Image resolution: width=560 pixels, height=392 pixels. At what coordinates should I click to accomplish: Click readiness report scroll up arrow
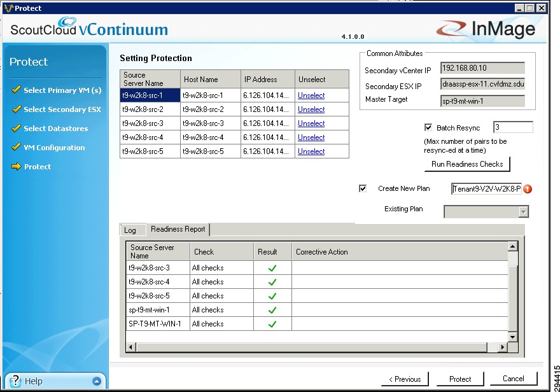click(x=512, y=246)
